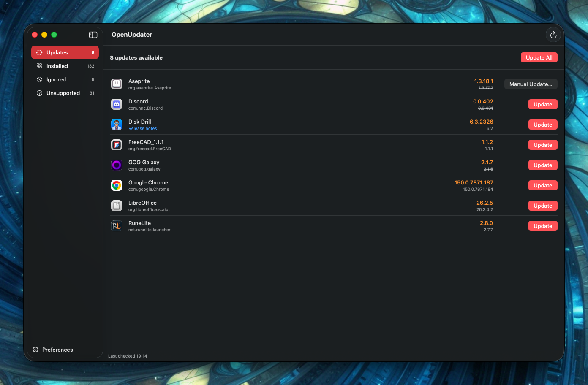Click the Discord app name
This screenshot has width=588, height=385.
click(x=138, y=101)
